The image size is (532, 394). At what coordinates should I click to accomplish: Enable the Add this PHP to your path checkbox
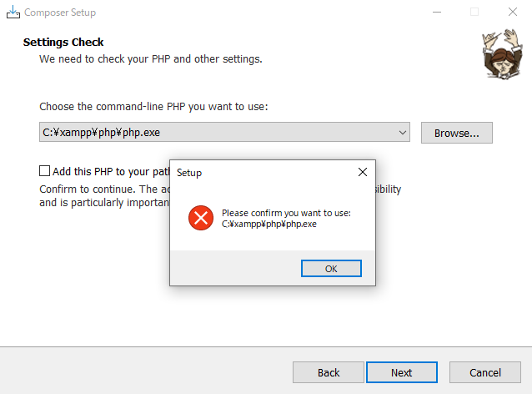pos(45,171)
